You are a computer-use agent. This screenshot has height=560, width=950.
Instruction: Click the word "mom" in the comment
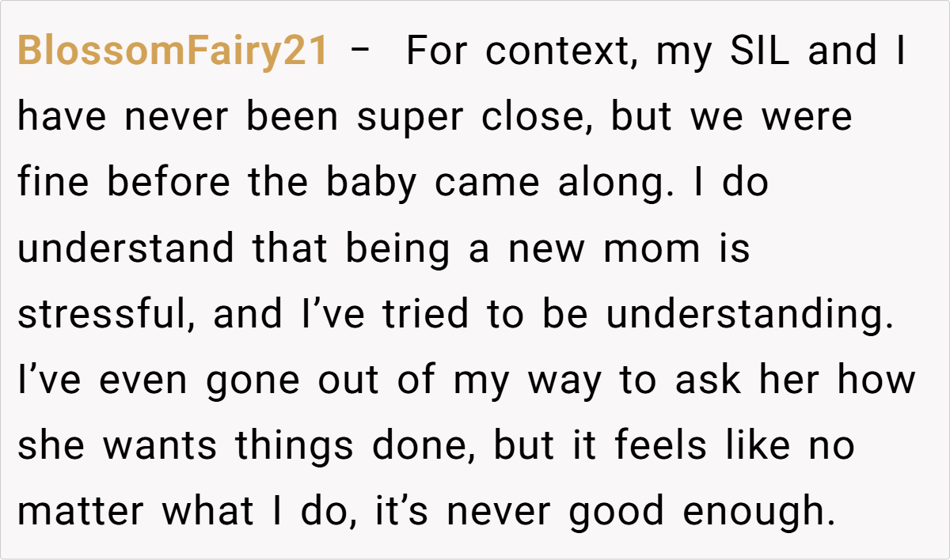tap(652, 249)
